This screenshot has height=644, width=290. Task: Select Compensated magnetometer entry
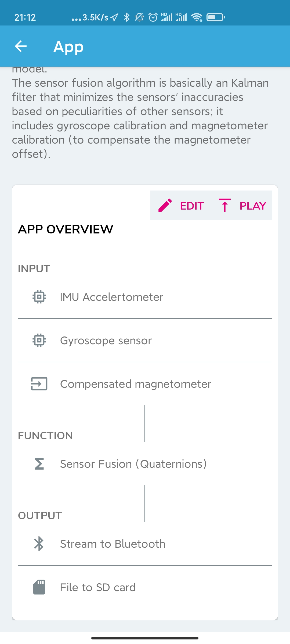[x=145, y=384]
